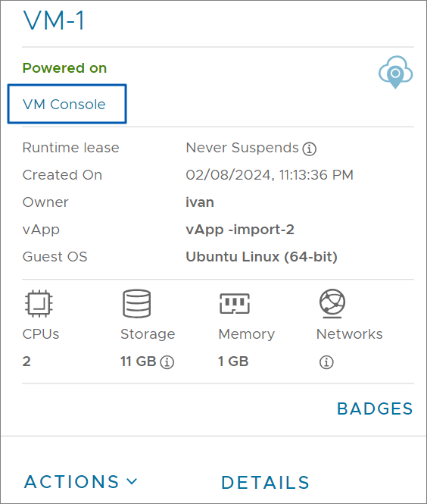
Task: Select the vApp -import-2 value
Action: click(240, 230)
